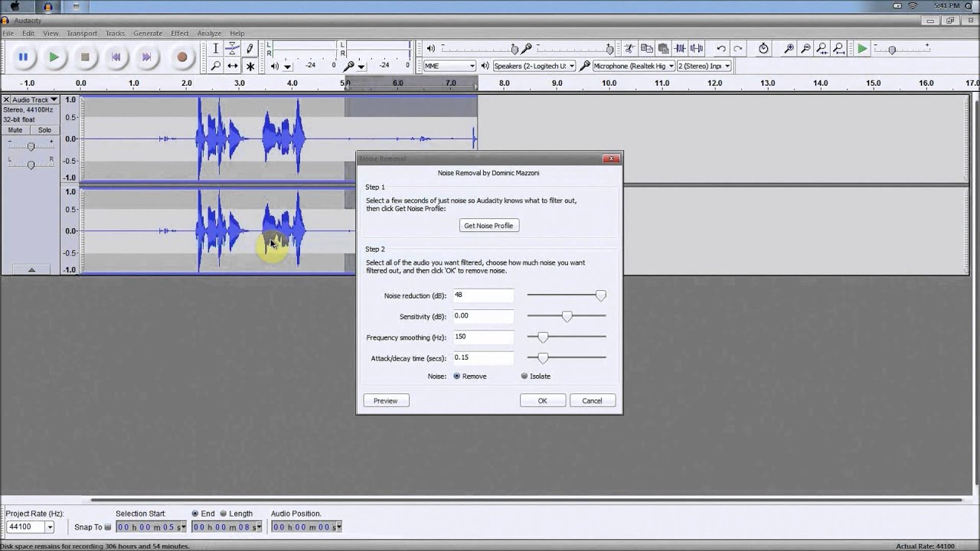
Task: Close the Audio Track with X button
Action: point(6,99)
